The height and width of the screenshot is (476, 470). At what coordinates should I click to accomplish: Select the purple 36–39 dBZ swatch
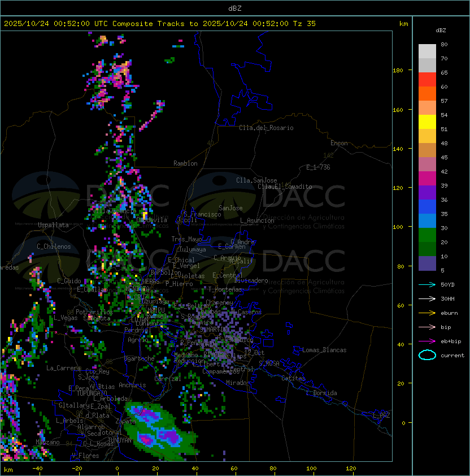pos(427,193)
